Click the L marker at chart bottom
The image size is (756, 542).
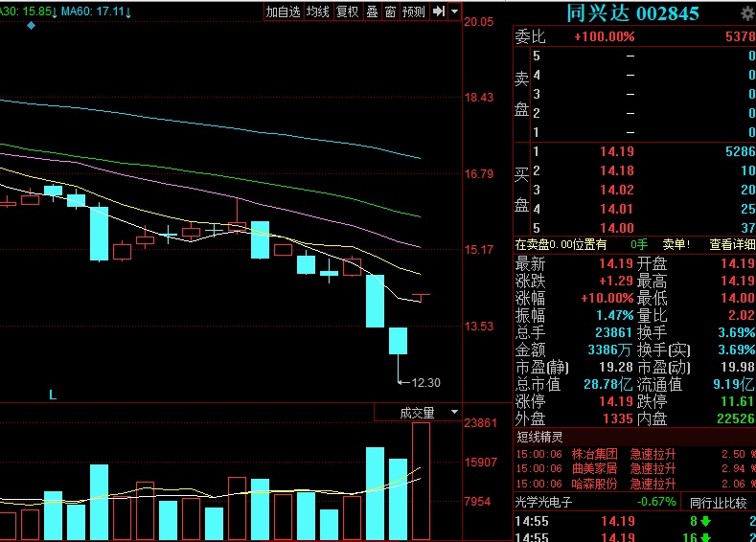click(x=53, y=394)
